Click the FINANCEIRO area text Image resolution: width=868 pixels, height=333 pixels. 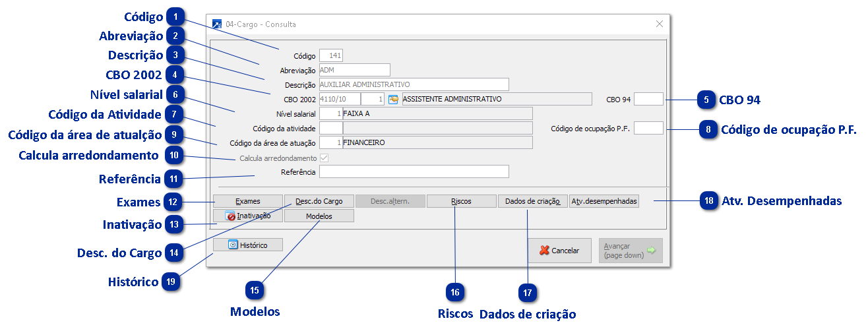point(364,142)
